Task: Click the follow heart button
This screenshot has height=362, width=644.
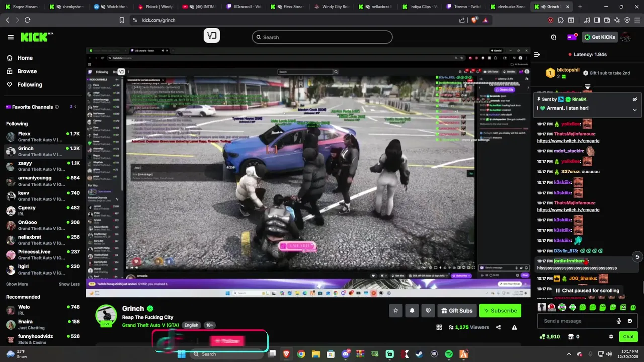Action: coord(428,311)
